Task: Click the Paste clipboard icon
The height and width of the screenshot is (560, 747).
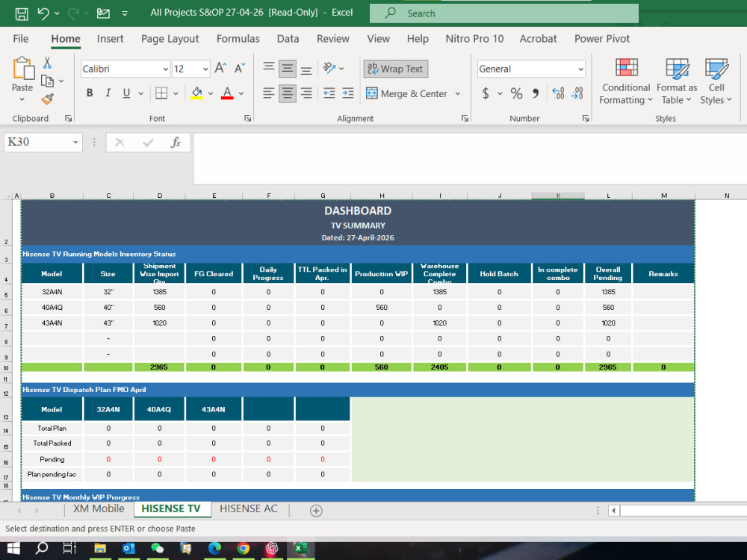Action: [23, 69]
